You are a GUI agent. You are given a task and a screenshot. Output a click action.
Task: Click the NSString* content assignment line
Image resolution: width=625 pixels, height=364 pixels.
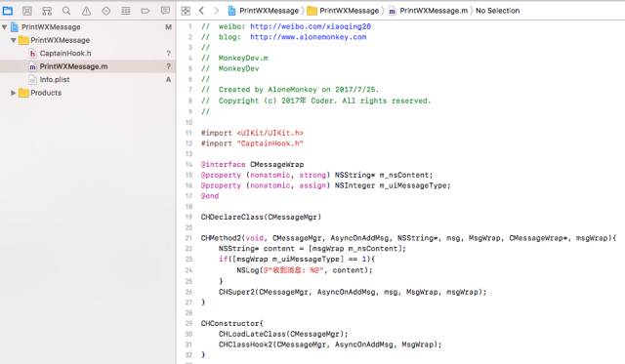(312, 249)
